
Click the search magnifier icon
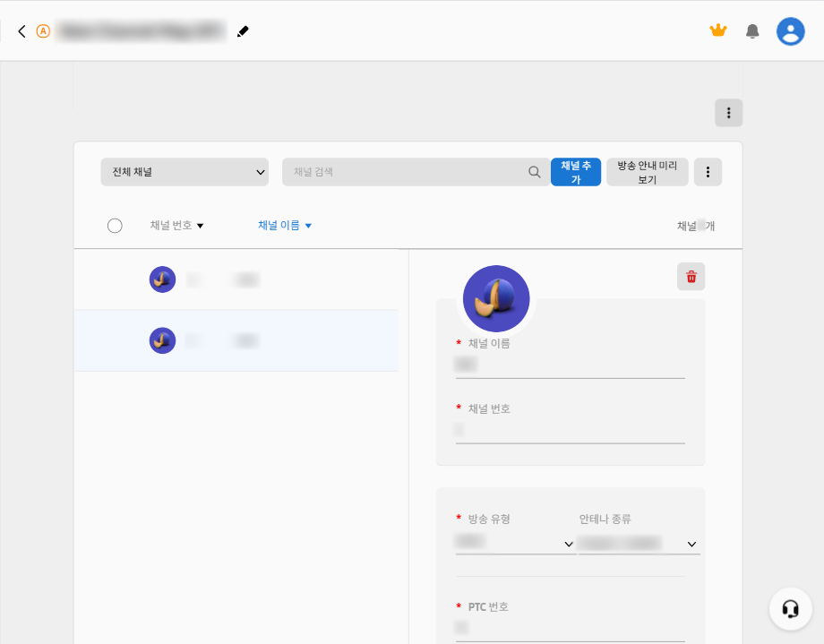[535, 172]
